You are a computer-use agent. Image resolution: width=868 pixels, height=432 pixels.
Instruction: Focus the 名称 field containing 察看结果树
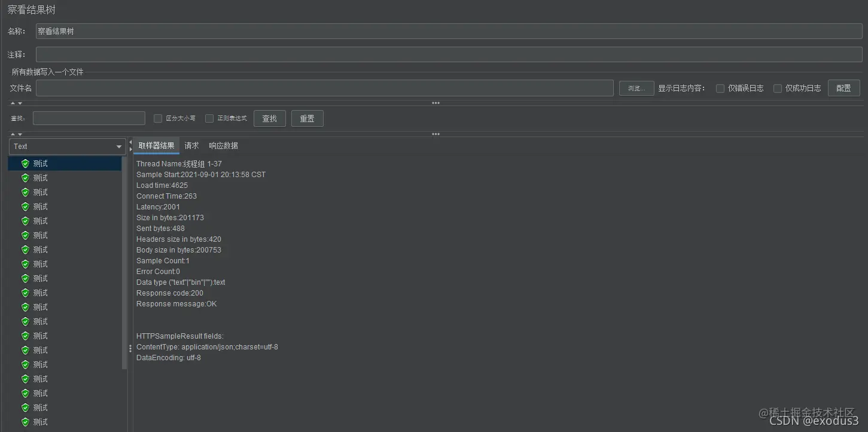click(449, 32)
